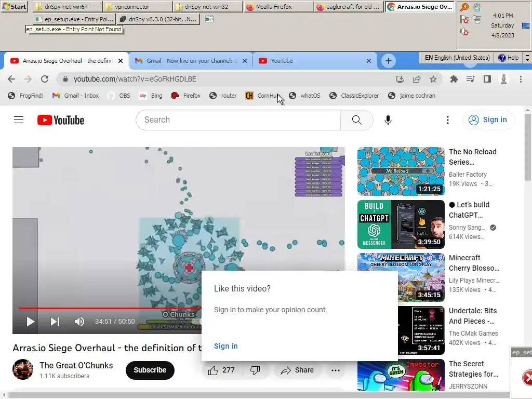Screen dimensions: 532x399
Task: Open the Chrome three-dot menu
Action: point(521,79)
